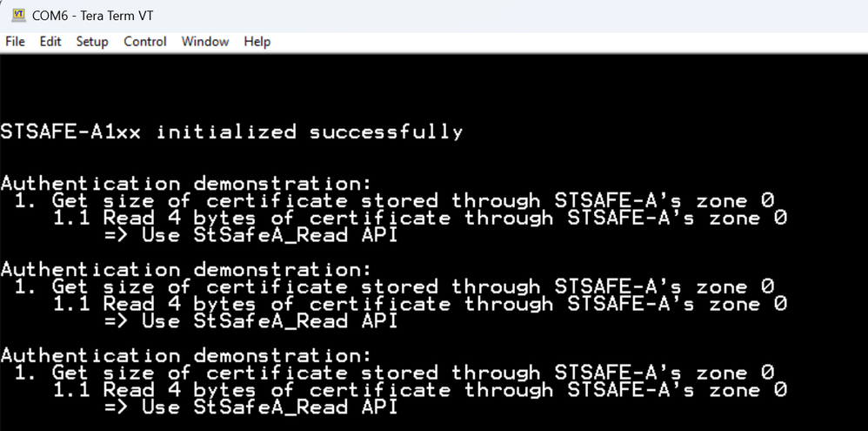Viewport: 868px width, 431px height.
Task: Open the Help menu
Action: point(257,42)
